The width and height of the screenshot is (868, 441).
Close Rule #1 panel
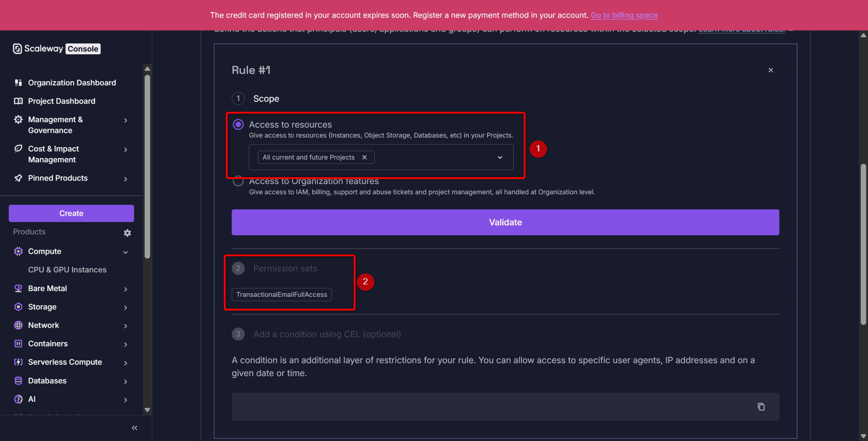[771, 70]
